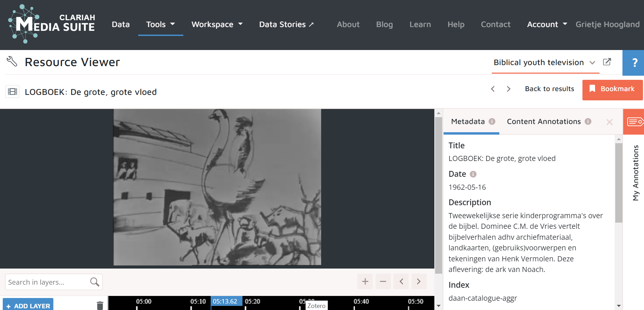Zoom in timeline with plus button

(365, 282)
